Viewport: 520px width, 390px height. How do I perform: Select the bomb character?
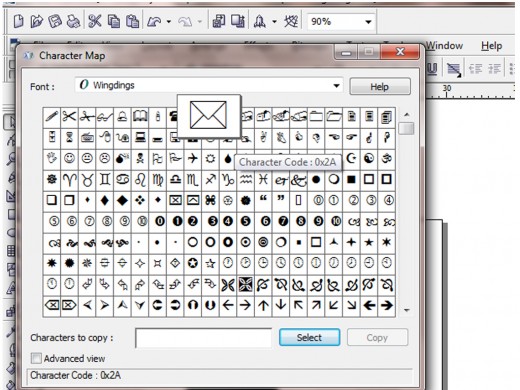122,158
